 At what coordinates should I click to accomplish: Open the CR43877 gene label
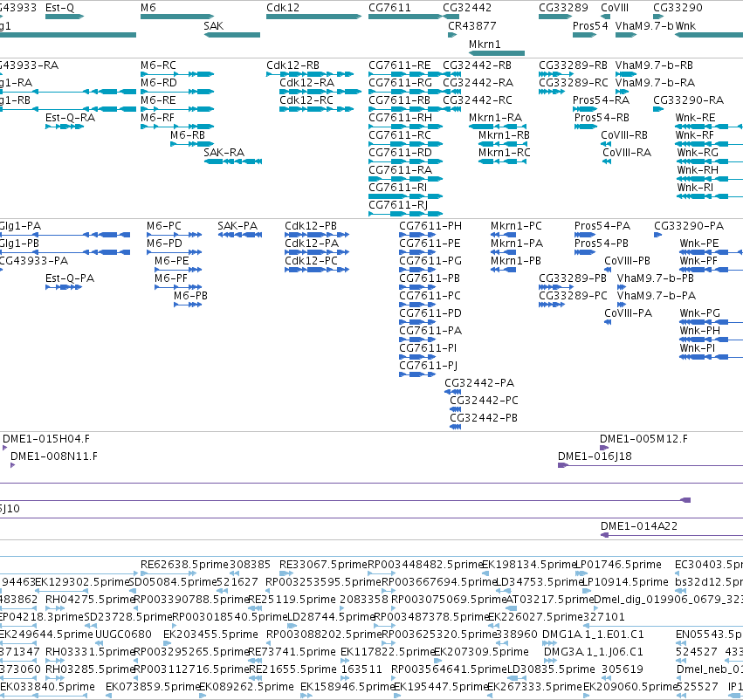tap(472, 26)
